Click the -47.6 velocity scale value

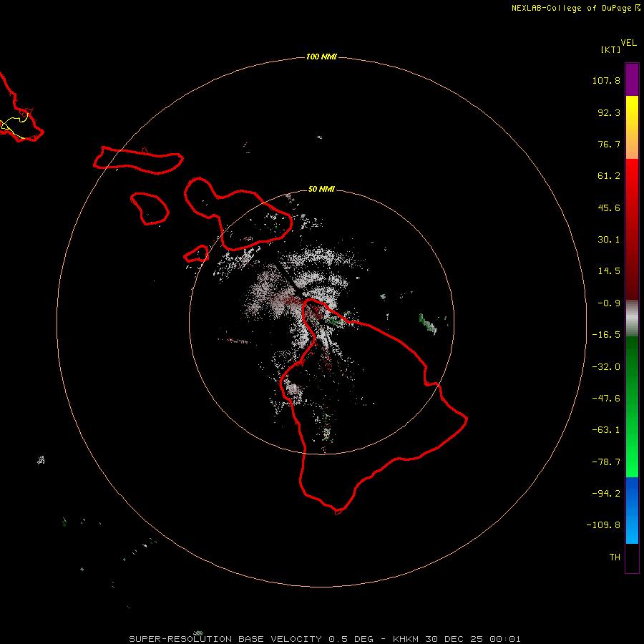click(606, 399)
